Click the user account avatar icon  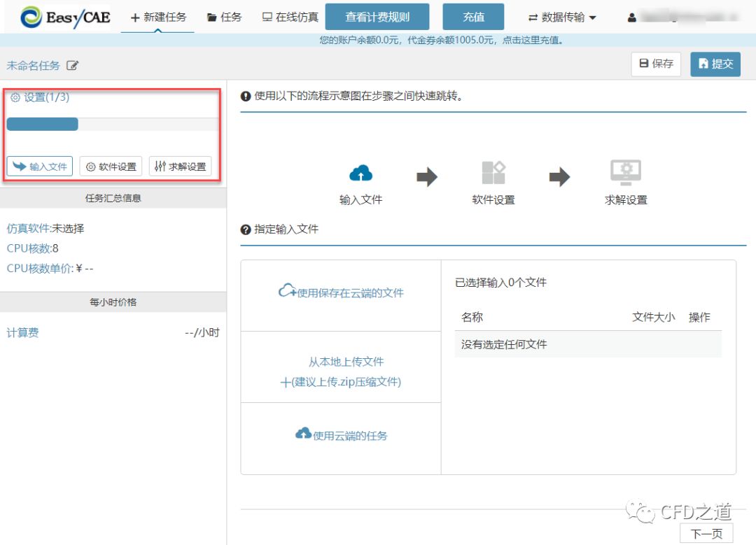[632, 18]
